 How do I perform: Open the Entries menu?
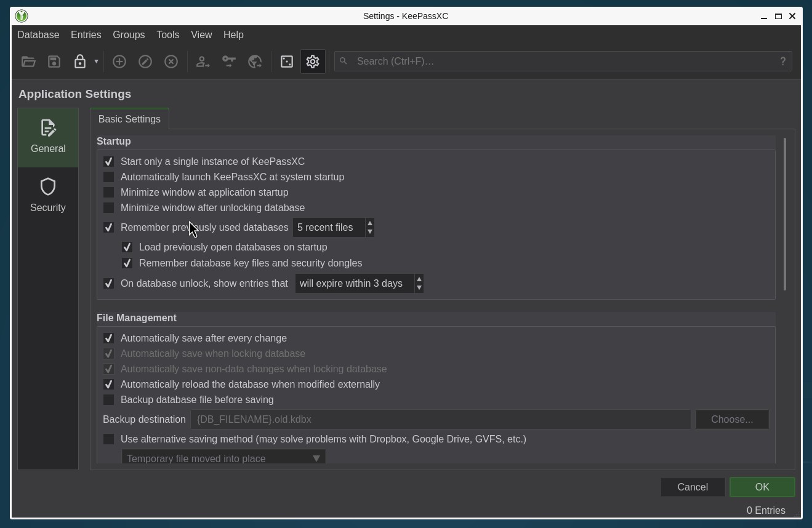(x=86, y=35)
